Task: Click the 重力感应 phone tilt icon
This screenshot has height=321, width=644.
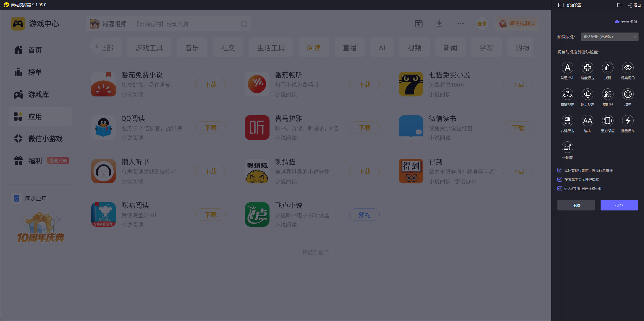Action: tap(607, 121)
